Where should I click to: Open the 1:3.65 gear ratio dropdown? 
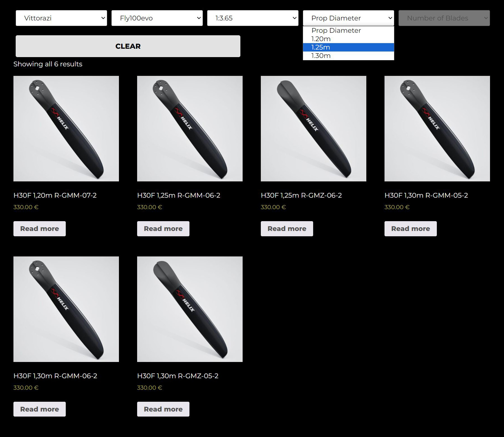pos(252,18)
